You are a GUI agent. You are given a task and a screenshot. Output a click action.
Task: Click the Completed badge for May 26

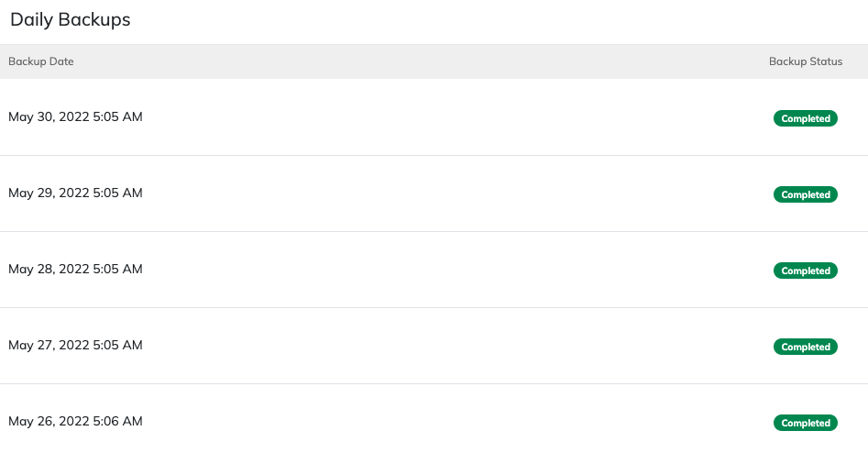coord(806,423)
